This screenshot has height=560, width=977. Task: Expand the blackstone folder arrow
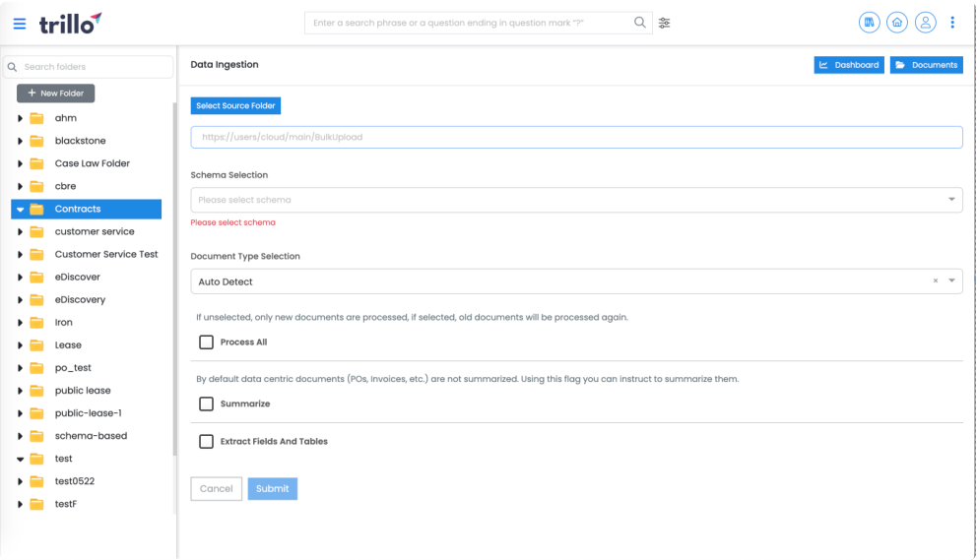20,141
